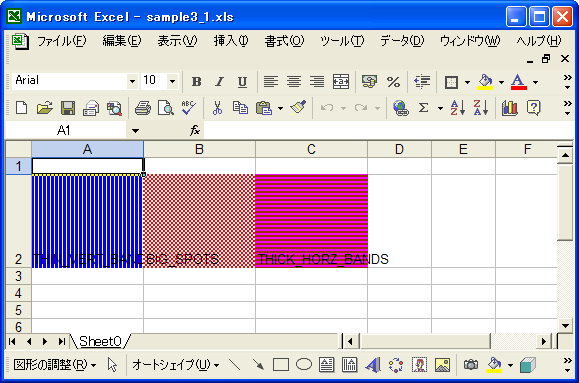579x383 pixels.
Task: Open 編集(E) menu
Action: coord(122,41)
